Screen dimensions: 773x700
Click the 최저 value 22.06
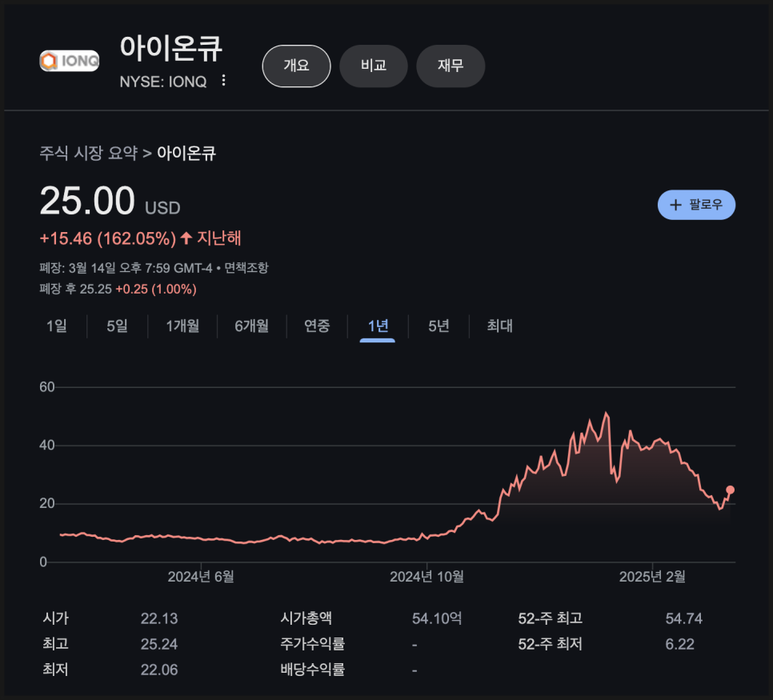point(158,670)
